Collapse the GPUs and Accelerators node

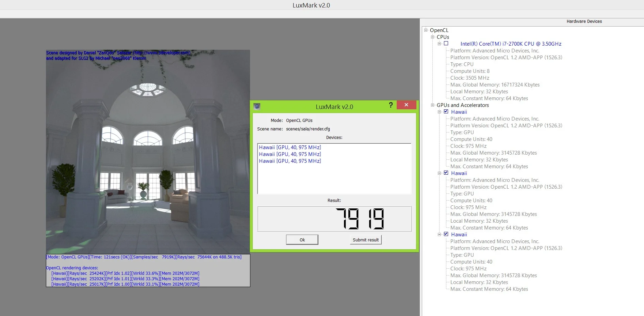click(432, 105)
